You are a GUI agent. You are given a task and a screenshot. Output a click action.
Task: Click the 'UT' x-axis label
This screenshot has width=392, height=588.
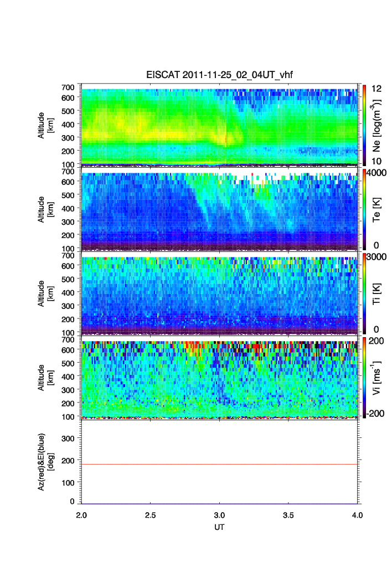[219, 527]
